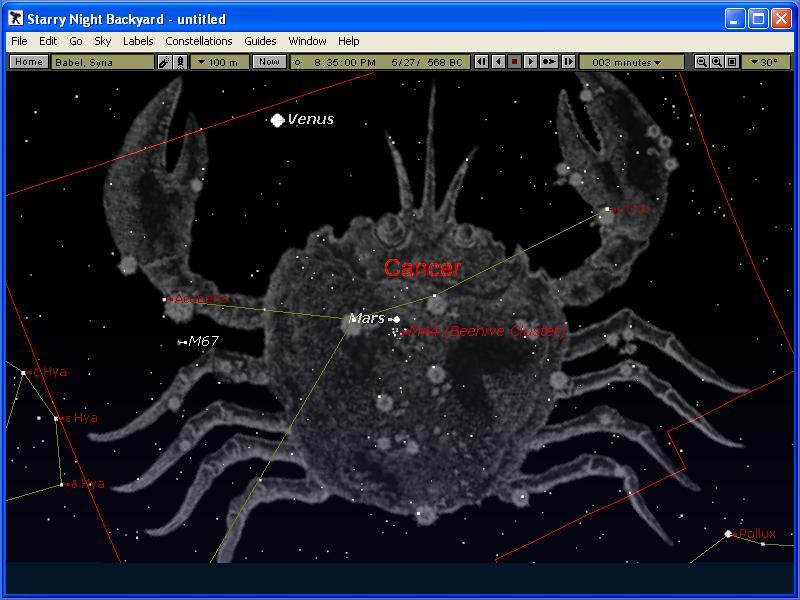
Task: Step time forward one step
Action: (x=568, y=62)
